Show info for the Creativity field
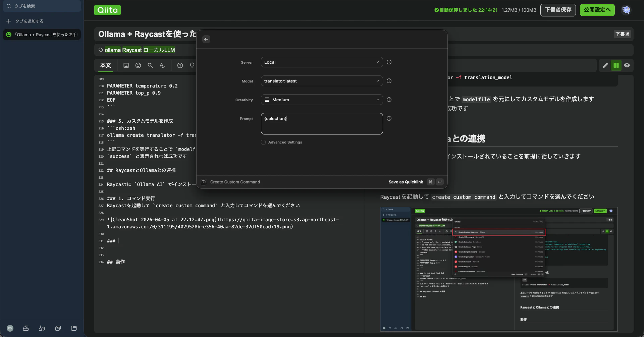 389,100
